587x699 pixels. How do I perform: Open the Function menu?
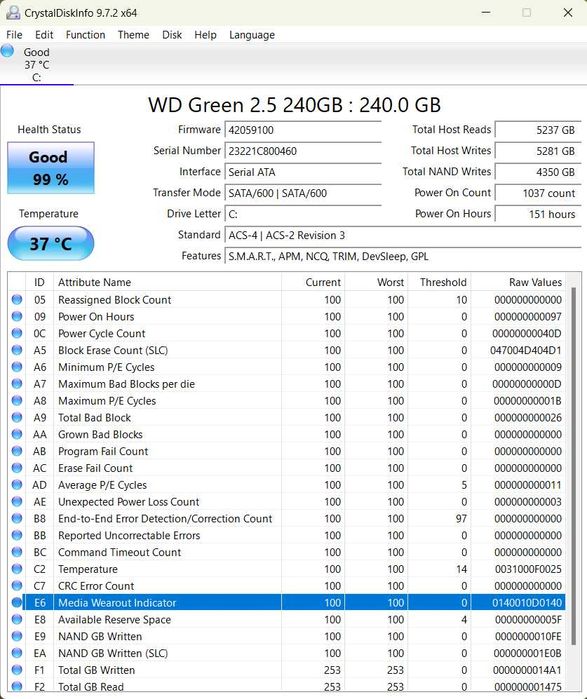(x=85, y=35)
